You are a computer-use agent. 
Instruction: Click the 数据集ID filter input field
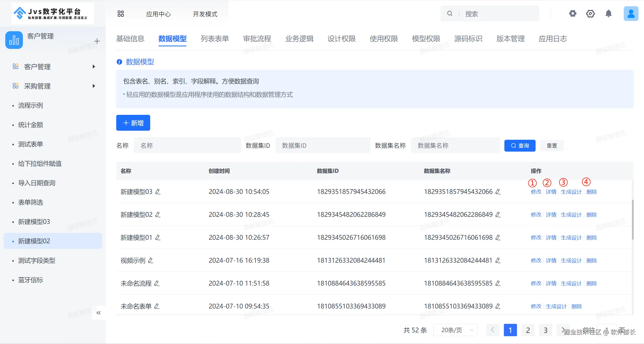tap(323, 146)
